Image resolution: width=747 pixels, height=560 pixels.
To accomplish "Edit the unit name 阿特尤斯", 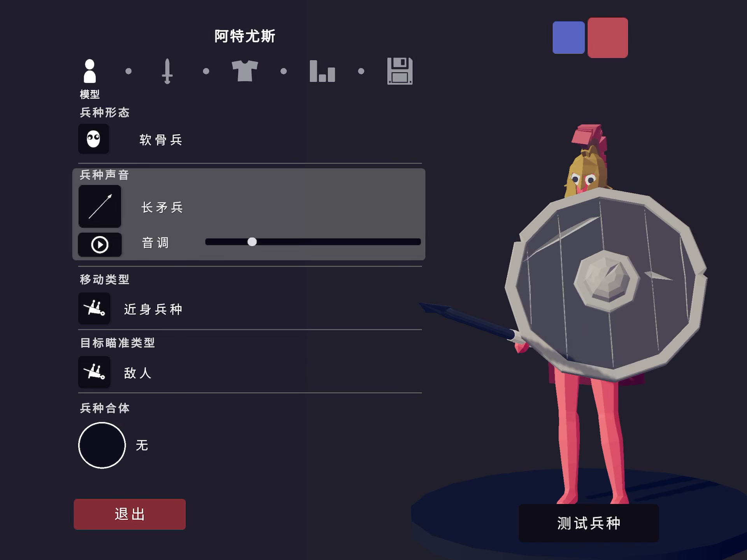I will [x=245, y=36].
